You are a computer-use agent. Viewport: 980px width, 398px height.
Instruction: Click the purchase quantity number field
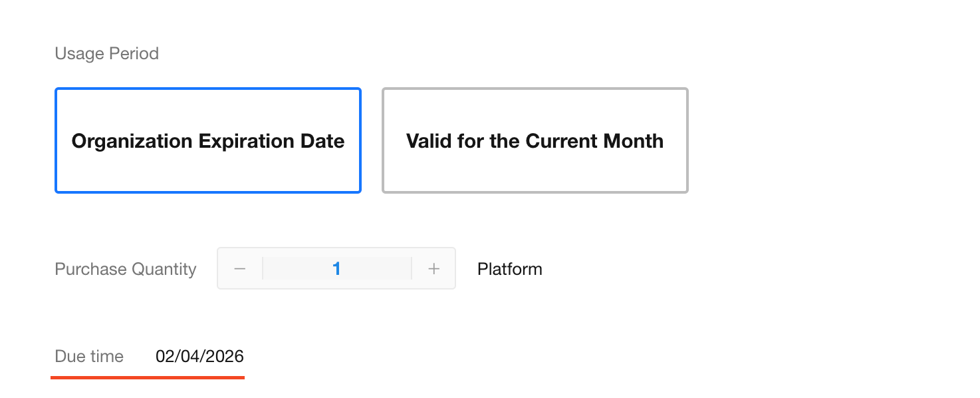coord(336,269)
